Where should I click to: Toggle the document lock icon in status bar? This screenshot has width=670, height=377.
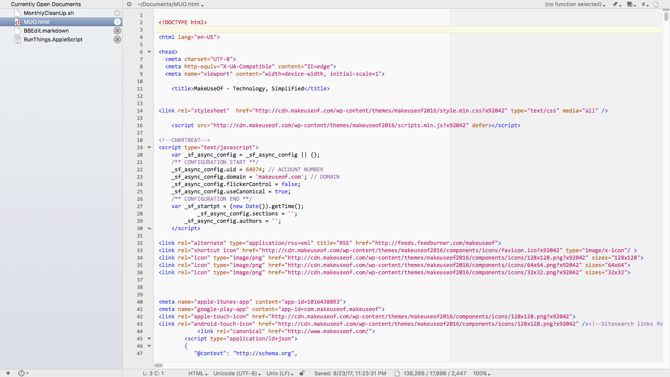[x=302, y=373]
